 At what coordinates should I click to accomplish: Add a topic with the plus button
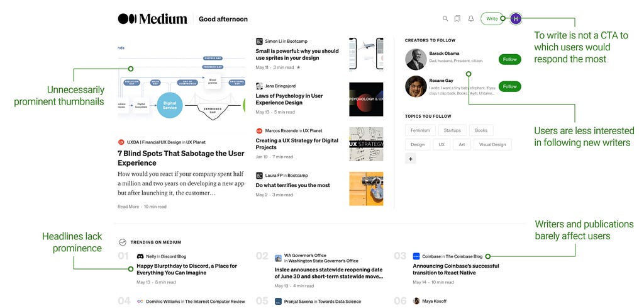[410, 158]
